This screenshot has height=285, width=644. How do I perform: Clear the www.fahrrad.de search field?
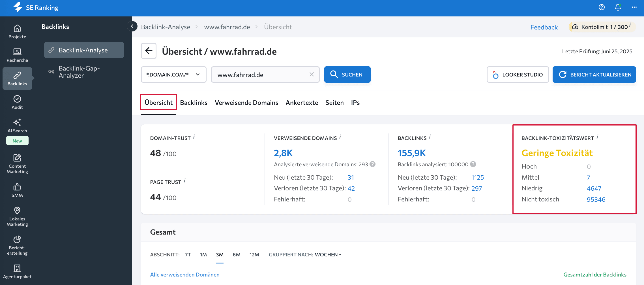(312, 74)
